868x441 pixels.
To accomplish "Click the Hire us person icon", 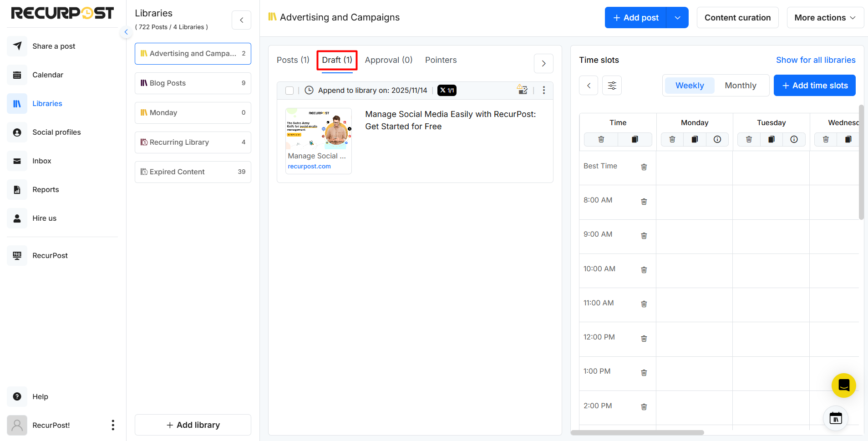I will click(17, 218).
